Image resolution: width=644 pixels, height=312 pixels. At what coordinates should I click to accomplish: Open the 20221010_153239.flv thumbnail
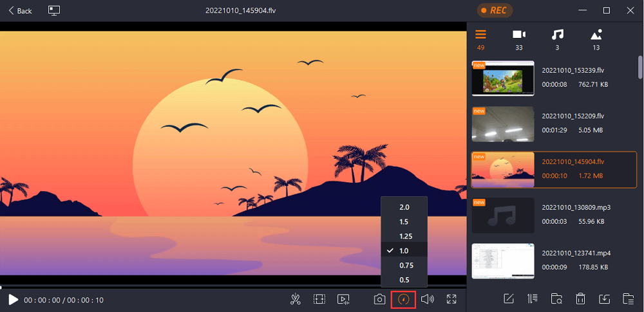[503, 77]
